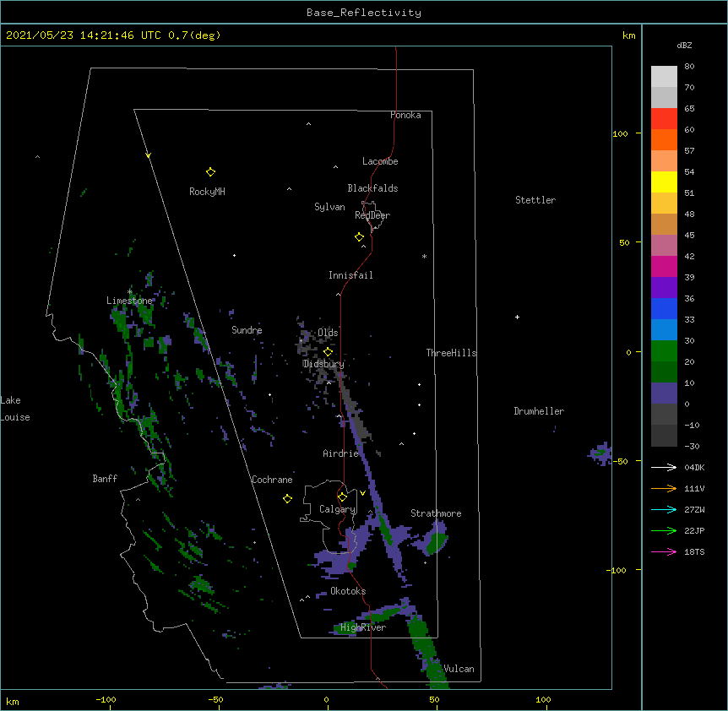This screenshot has width=728, height=711.
Task: Click the RedDeer city label
Action: [372, 215]
